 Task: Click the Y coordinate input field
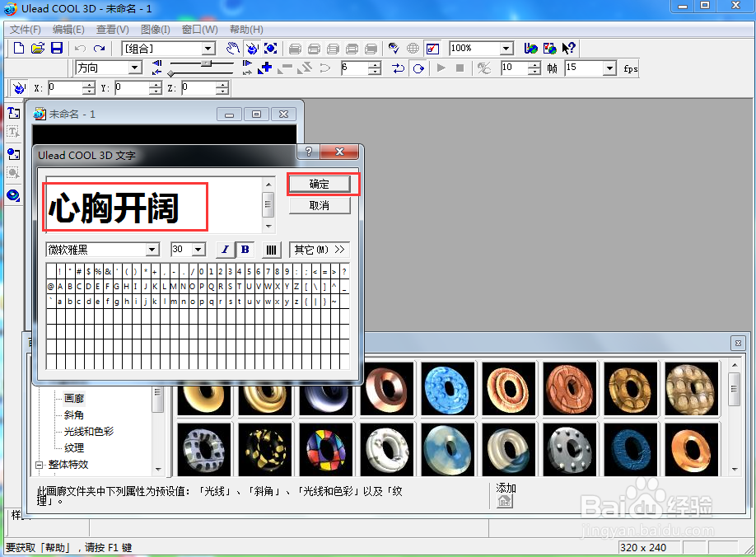coord(131,88)
